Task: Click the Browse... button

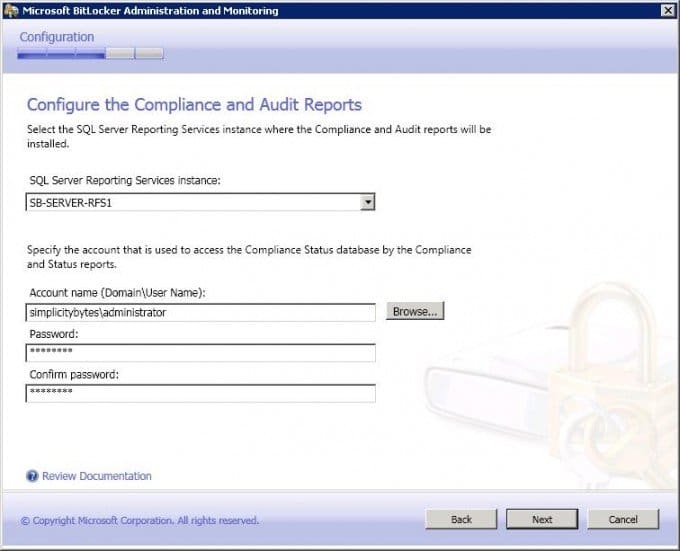Action: tap(415, 311)
